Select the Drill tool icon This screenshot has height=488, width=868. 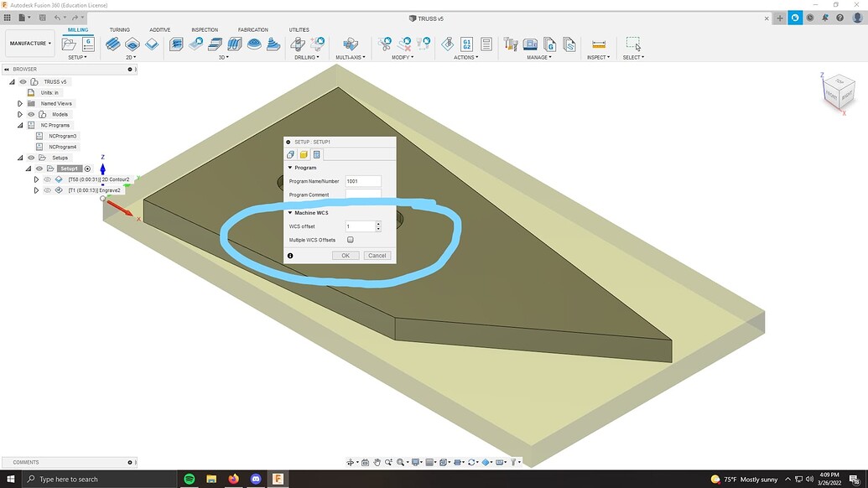298,44
